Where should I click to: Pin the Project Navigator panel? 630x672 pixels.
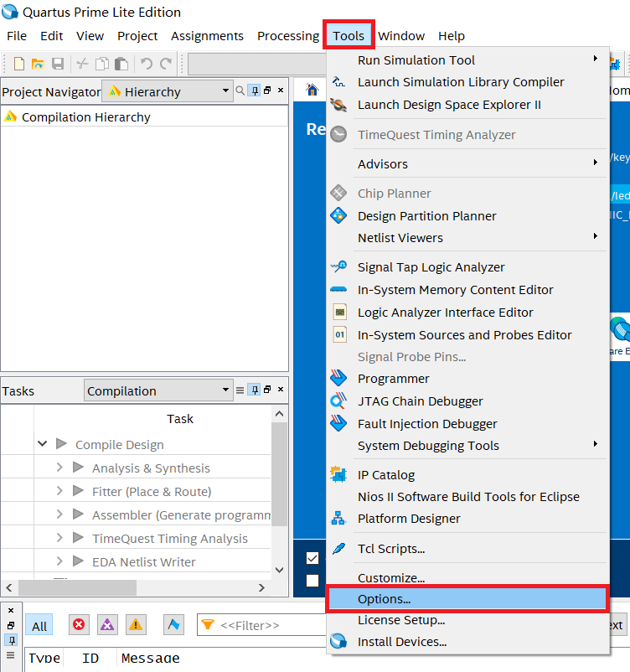[255, 90]
